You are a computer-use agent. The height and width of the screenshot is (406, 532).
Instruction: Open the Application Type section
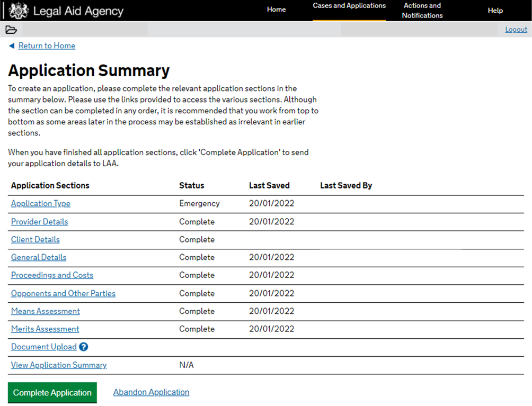[41, 204]
